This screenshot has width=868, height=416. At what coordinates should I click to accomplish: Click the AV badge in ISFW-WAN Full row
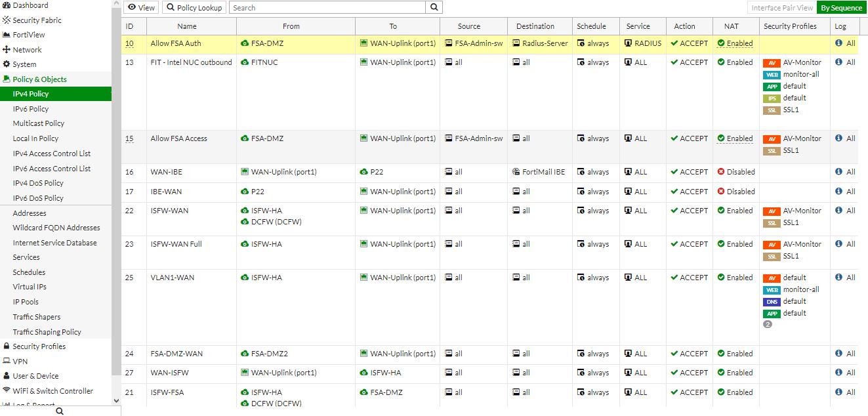point(772,245)
